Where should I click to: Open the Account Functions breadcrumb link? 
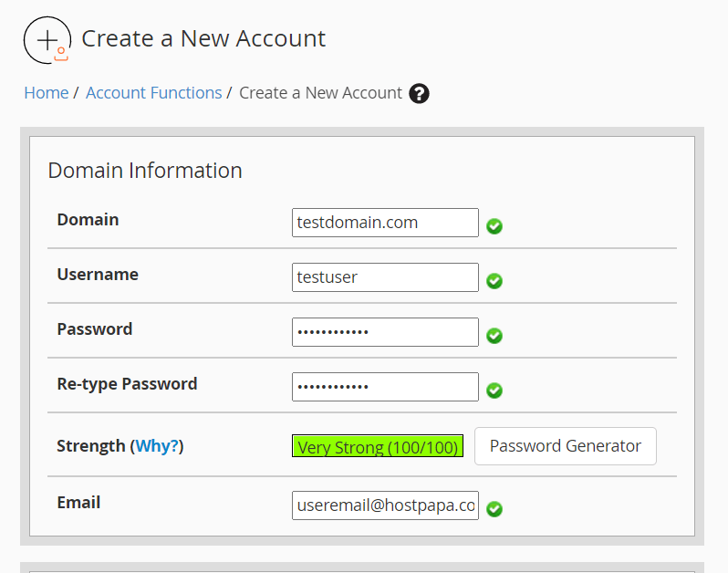153,93
